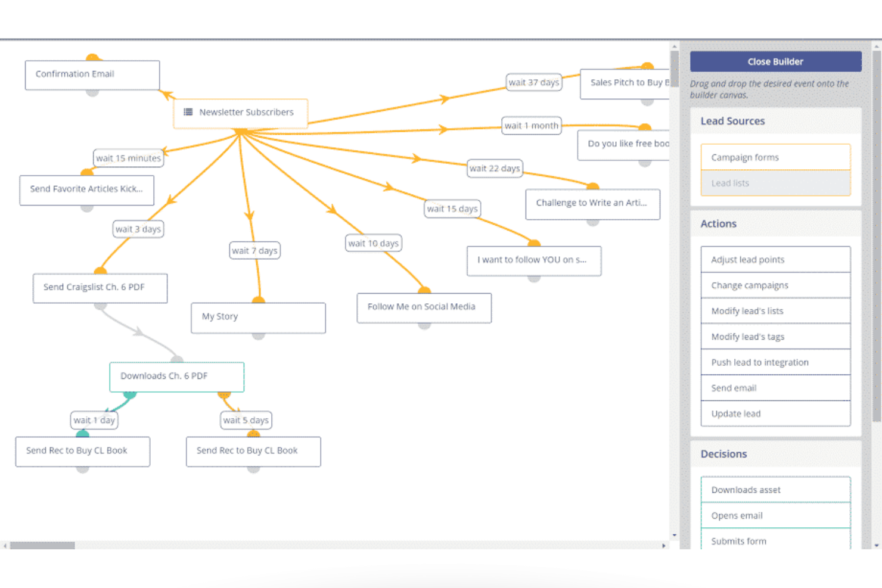Click the wait 1 day label
Image resolution: width=882 pixels, height=588 pixels.
pyautogui.click(x=94, y=420)
